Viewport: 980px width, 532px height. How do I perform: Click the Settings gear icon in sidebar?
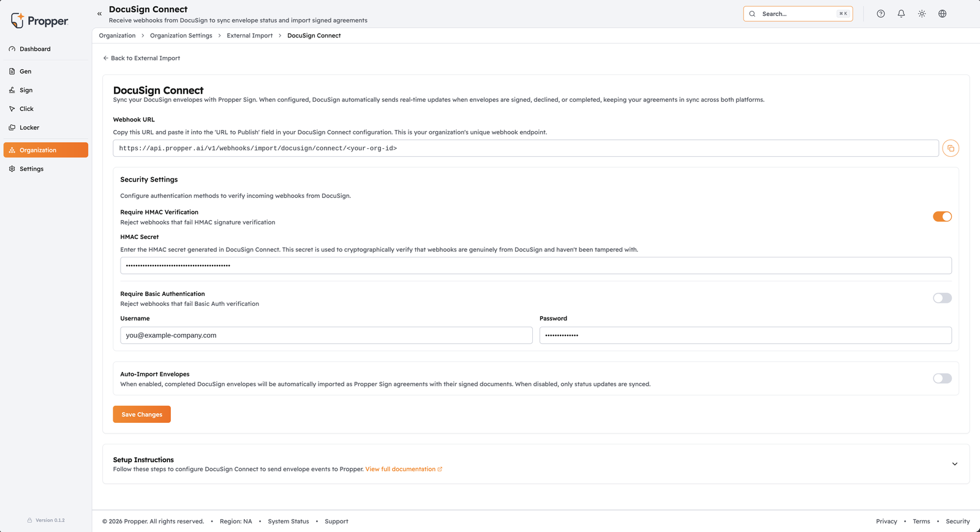click(x=12, y=169)
